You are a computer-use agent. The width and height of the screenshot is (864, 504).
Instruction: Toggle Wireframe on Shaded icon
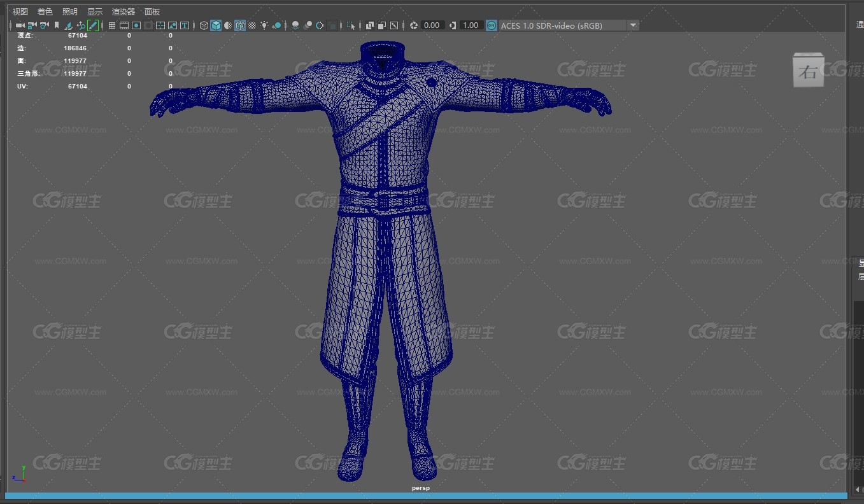(x=239, y=25)
